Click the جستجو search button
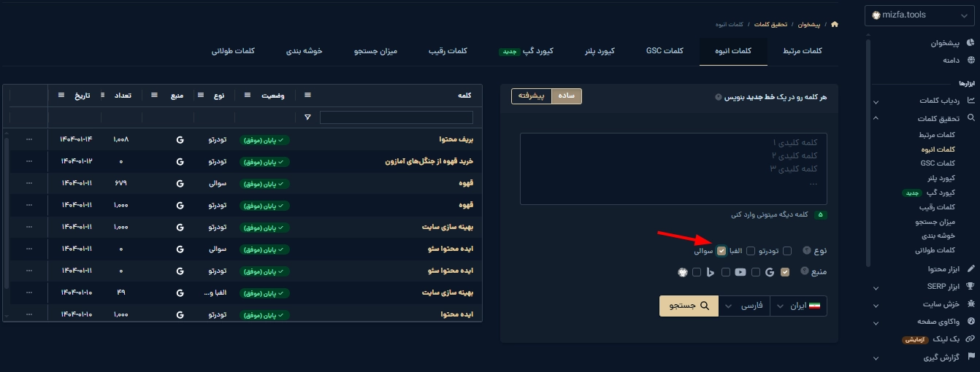 pyautogui.click(x=689, y=306)
